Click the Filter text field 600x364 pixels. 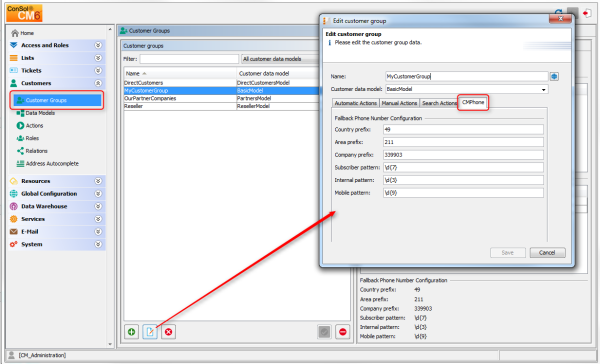coord(189,59)
